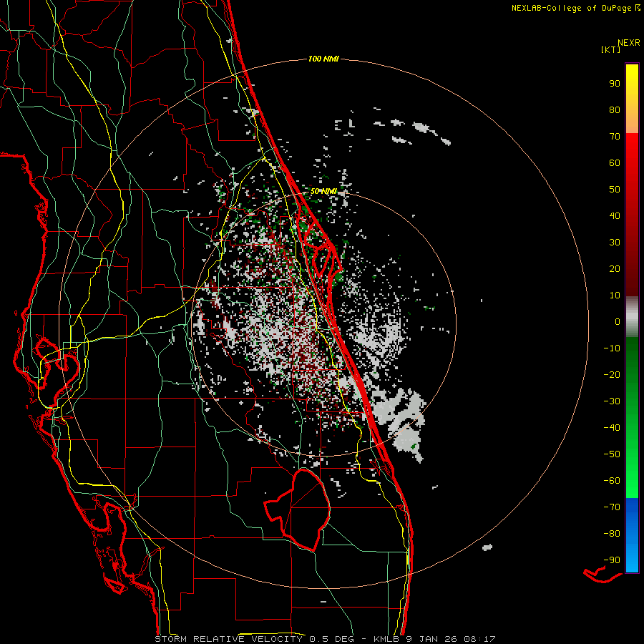Click the -80 value on velocity scale

click(x=612, y=534)
